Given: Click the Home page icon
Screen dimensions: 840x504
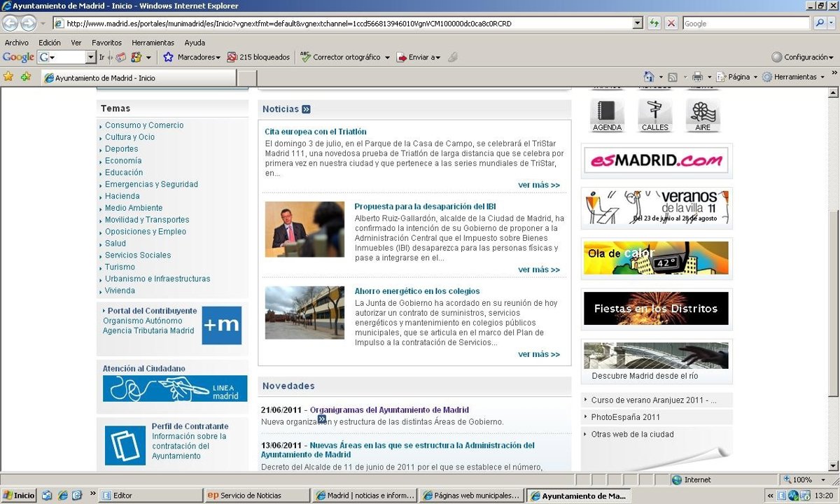Looking at the screenshot, I should coord(649,77).
